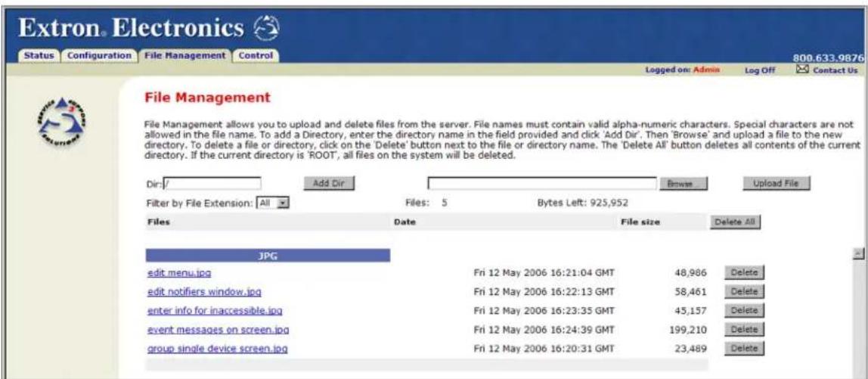Open enter info for inaccessible.jpg link
The width and height of the screenshot is (868, 379).
coord(215,311)
